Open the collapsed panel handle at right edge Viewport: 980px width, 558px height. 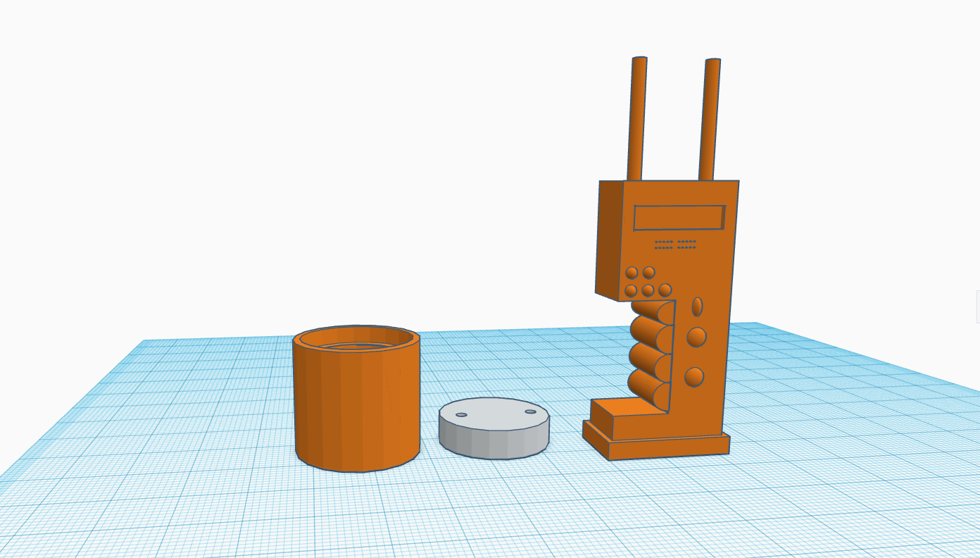click(977, 306)
